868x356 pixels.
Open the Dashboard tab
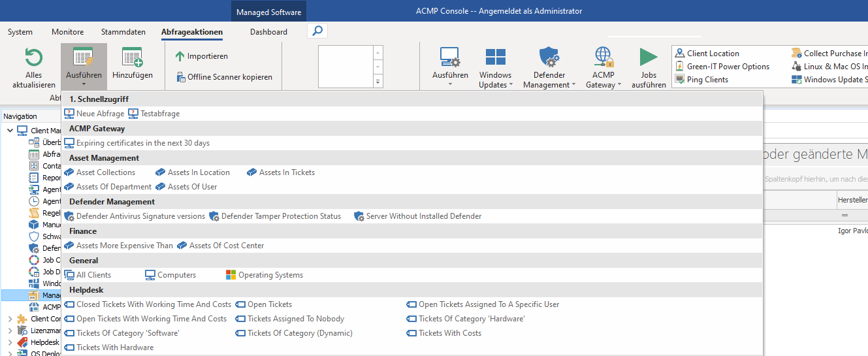coord(268,32)
